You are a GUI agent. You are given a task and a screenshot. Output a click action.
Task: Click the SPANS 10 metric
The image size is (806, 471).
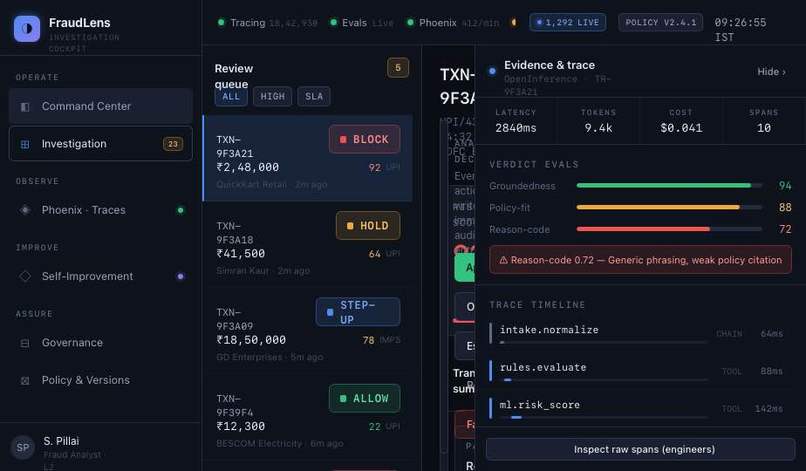(764, 121)
